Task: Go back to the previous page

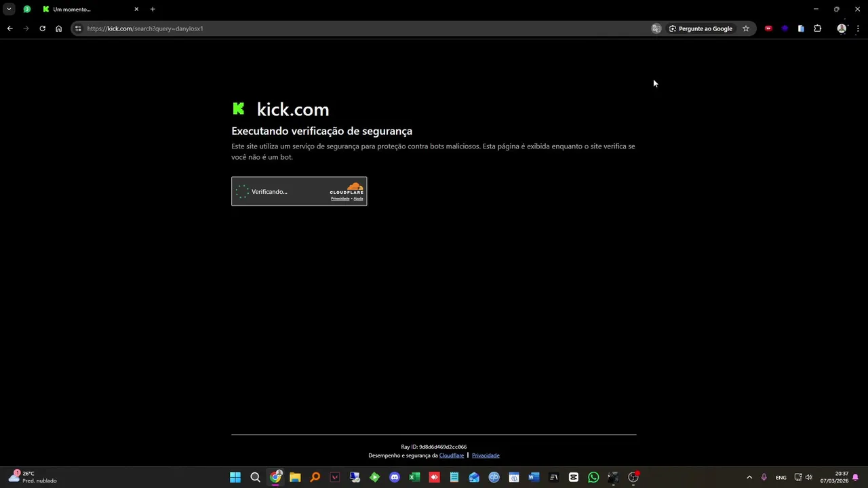Action: click(x=9, y=28)
